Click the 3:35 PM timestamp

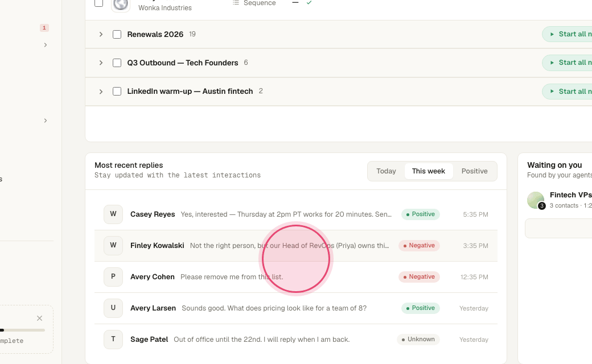[475, 246]
